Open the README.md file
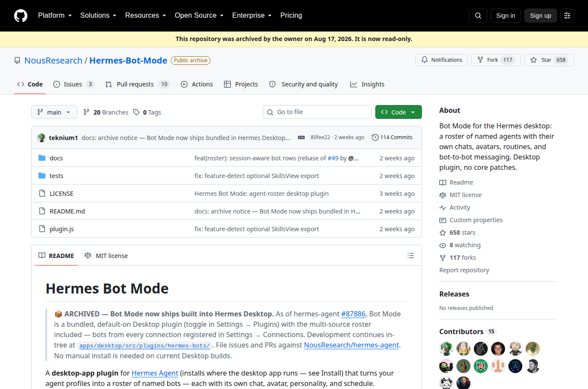The image size is (588, 389). coord(67,211)
